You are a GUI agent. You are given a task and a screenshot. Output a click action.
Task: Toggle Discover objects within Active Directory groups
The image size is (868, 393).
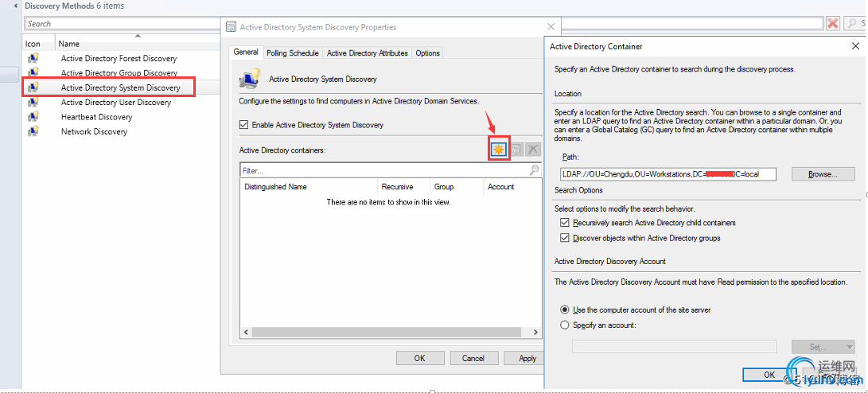point(565,238)
